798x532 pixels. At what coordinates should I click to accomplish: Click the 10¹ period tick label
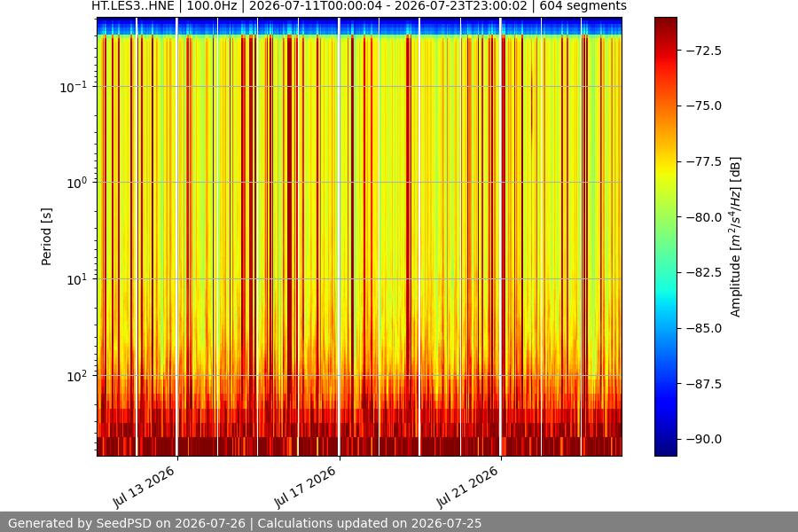(x=77, y=279)
